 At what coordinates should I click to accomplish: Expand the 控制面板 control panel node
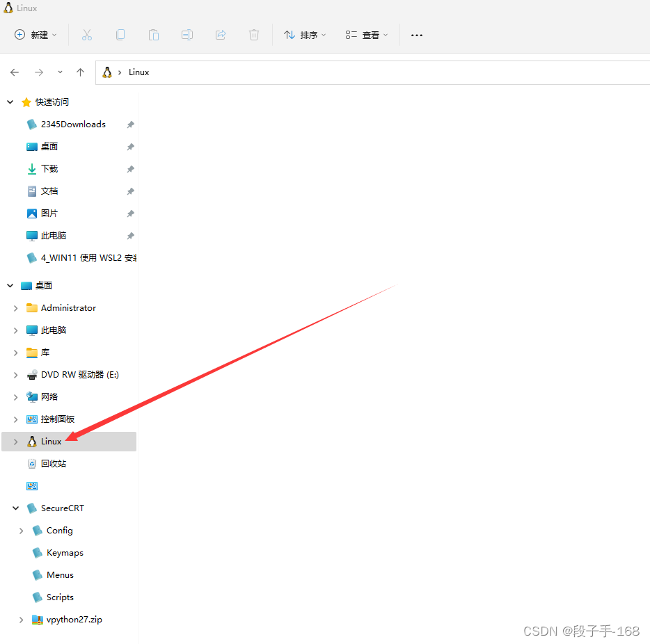coord(16,419)
